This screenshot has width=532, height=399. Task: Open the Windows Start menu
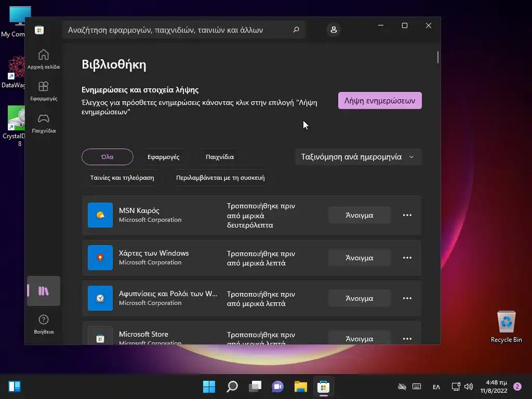209,387
